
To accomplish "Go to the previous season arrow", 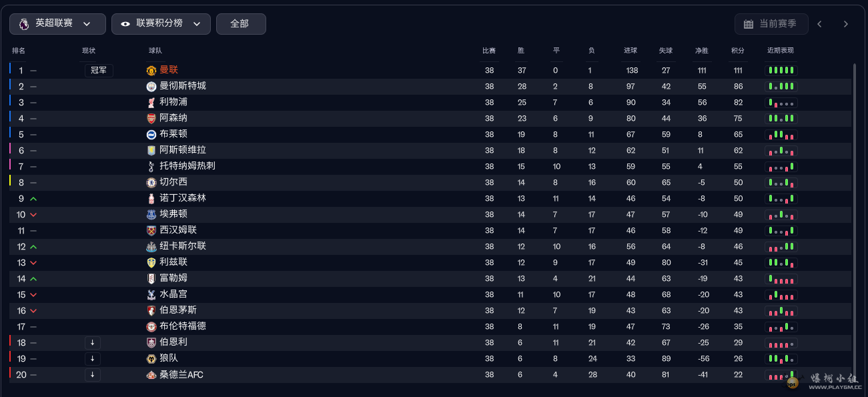I will point(819,24).
